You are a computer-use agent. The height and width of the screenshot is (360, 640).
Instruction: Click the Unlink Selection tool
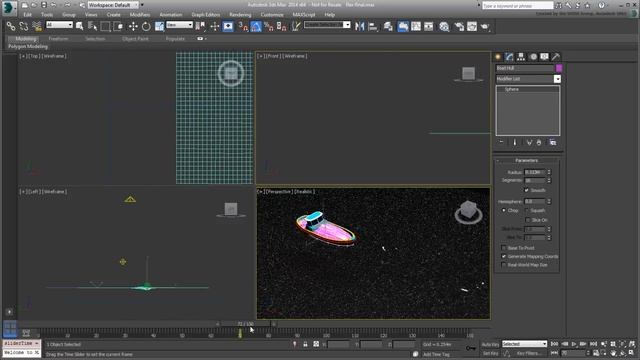pos(24,27)
